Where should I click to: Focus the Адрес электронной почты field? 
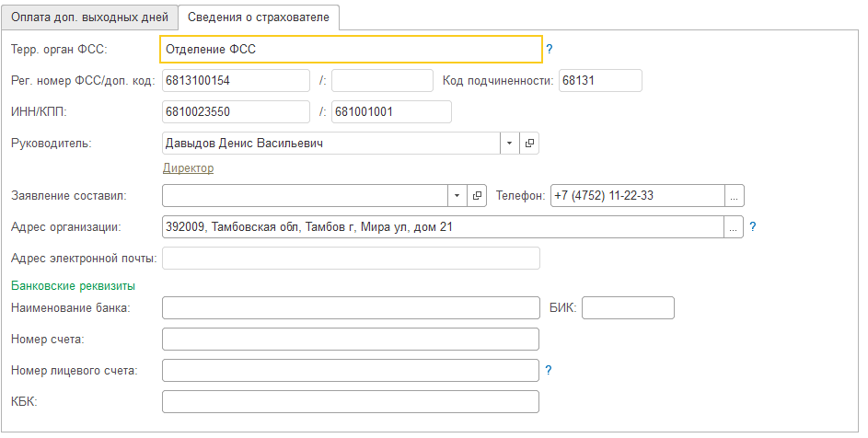pos(350,258)
